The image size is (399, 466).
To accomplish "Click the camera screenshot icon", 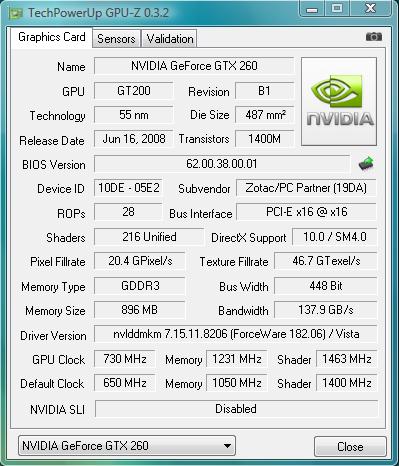I will (x=374, y=36).
